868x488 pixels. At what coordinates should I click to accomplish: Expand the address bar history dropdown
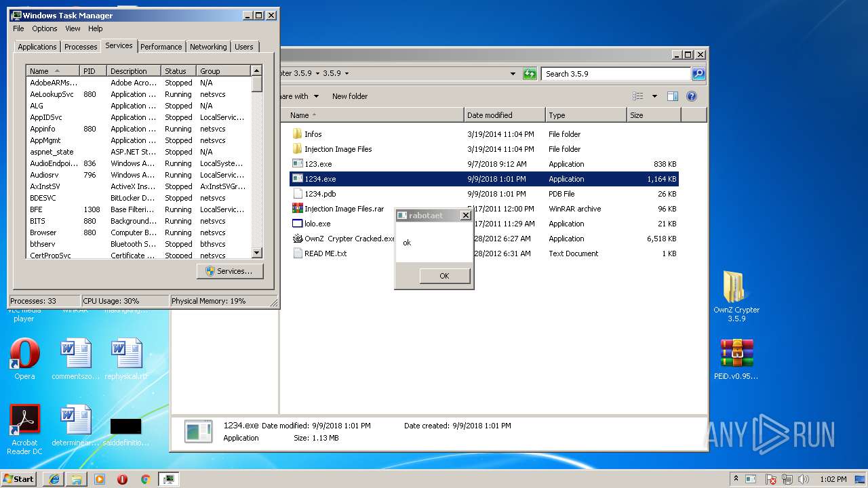click(x=514, y=74)
